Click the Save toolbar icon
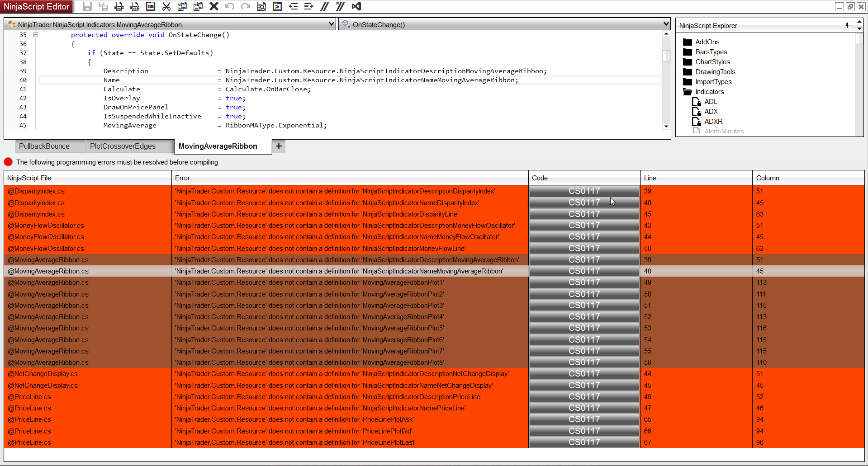The width and height of the screenshot is (868, 466). point(87,6)
